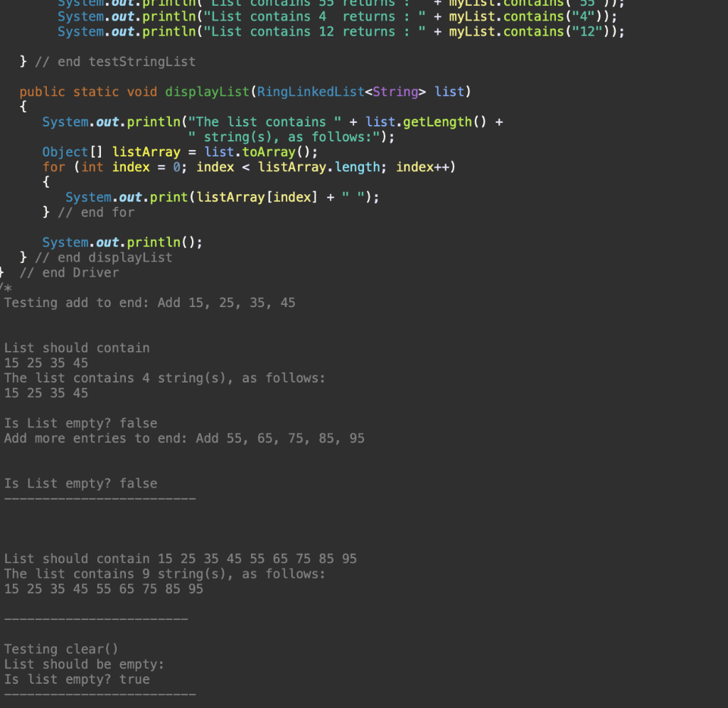Select the RingLinkedList type identifier
The width and height of the screenshot is (728, 708).
click(x=310, y=91)
